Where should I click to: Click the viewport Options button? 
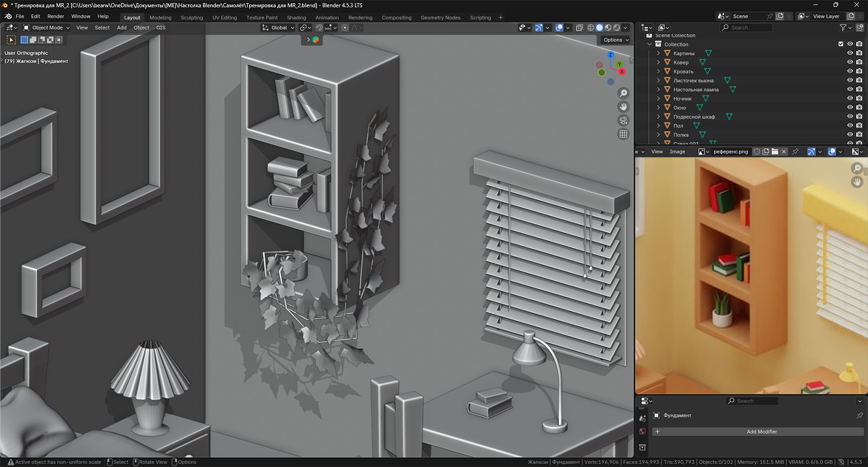click(616, 40)
